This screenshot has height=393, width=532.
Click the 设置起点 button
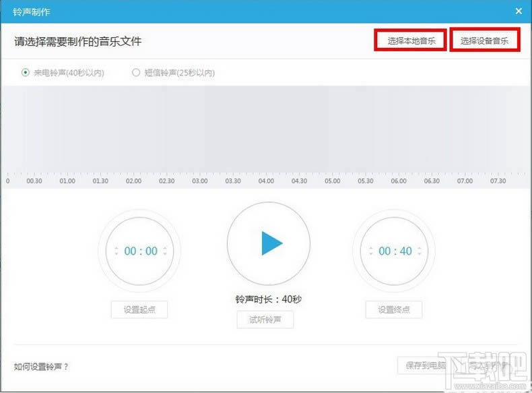point(139,309)
